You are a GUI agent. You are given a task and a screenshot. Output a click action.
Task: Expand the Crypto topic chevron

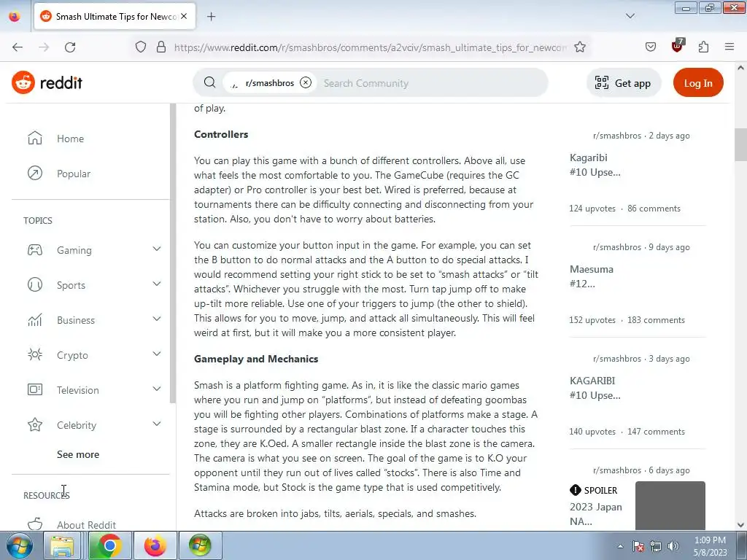(x=157, y=354)
